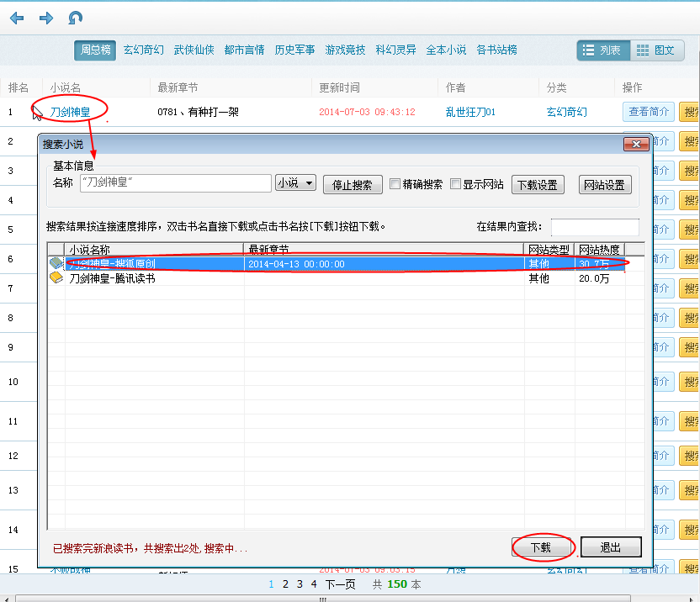The height and width of the screenshot is (602, 700).
Task: Toggle the 显示网站 checkbox
Action: click(455, 184)
